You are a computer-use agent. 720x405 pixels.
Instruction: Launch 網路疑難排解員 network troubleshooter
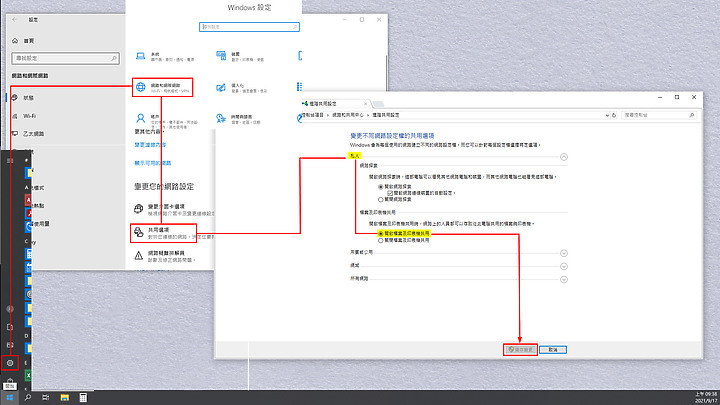click(165, 256)
